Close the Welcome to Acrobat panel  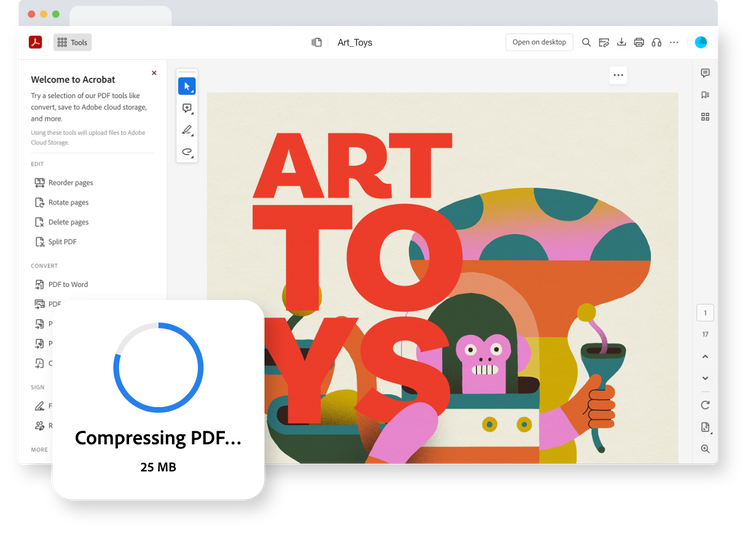154,73
